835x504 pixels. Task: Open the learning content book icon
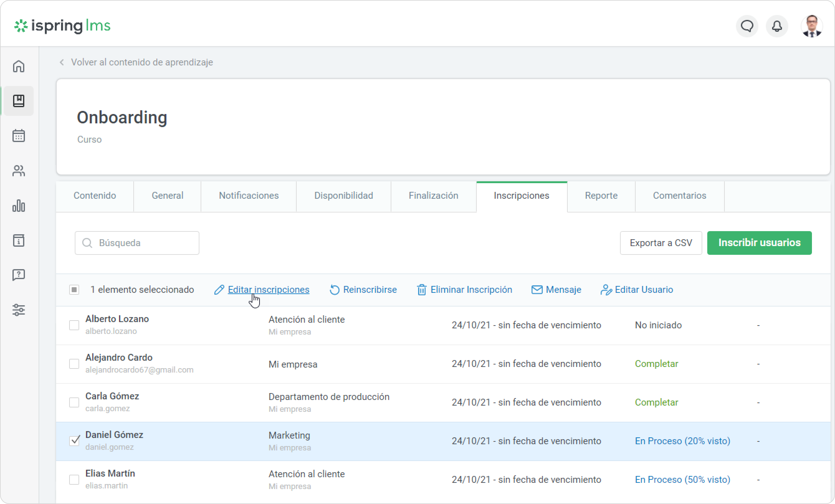(19, 101)
